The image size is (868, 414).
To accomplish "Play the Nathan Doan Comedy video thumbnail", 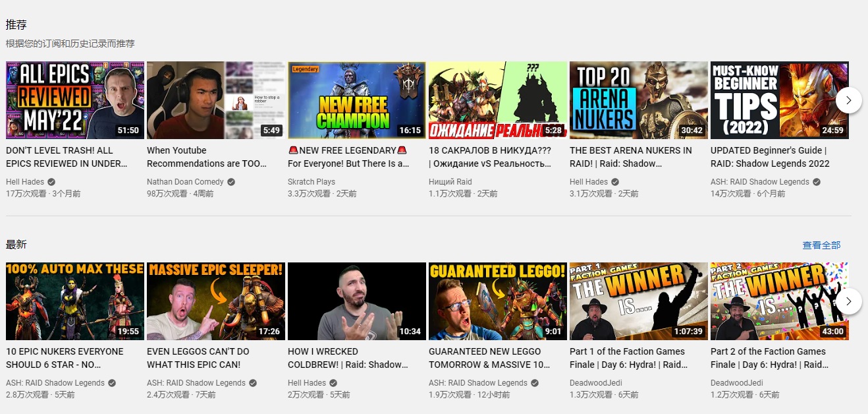I will tap(216, 100).
